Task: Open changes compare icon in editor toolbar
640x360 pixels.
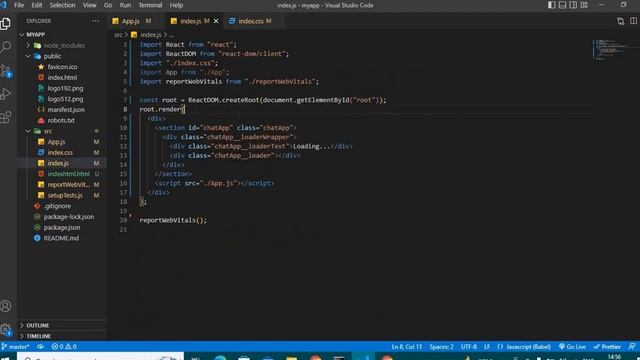Action: click(620, 21)
